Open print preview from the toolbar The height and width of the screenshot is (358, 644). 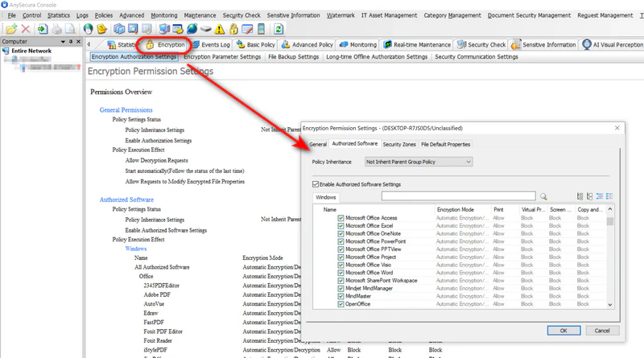[71, 29]
